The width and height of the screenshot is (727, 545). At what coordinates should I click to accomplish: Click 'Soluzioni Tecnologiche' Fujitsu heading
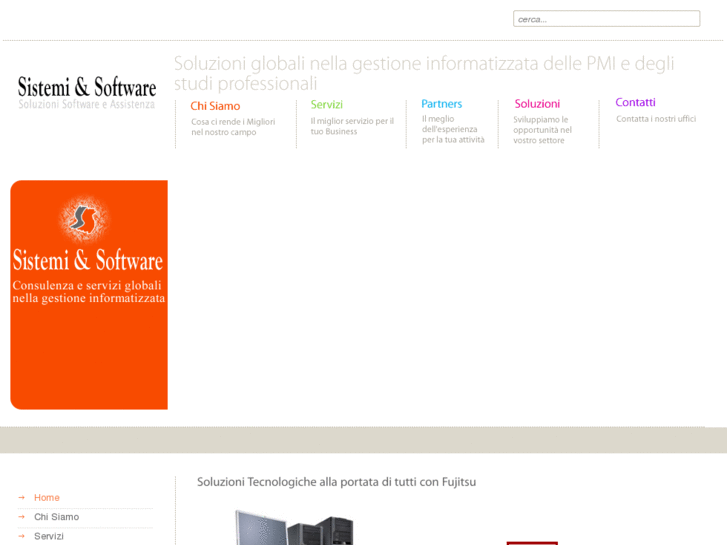pos(336,482)
